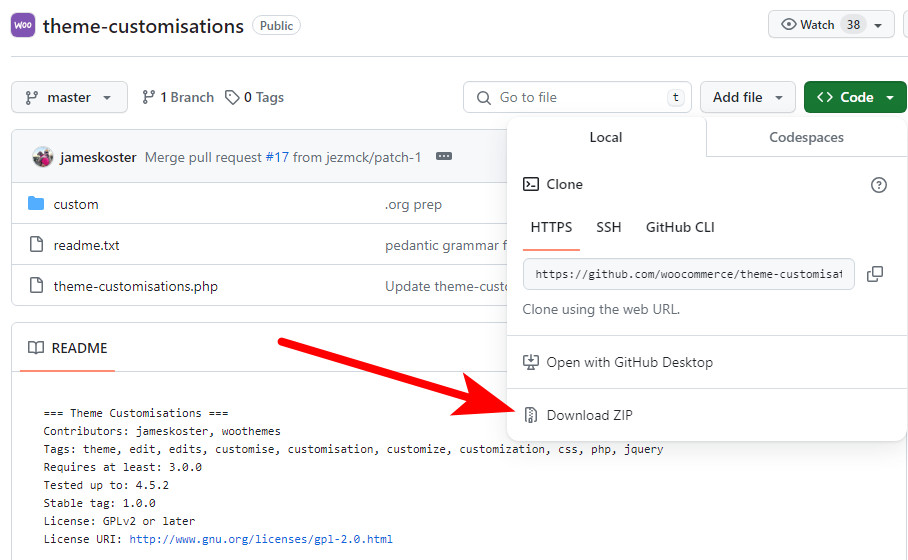
Task: Click the tag icon beside 0 Tags
Action: pyautogui.click(x=232, y=97)
